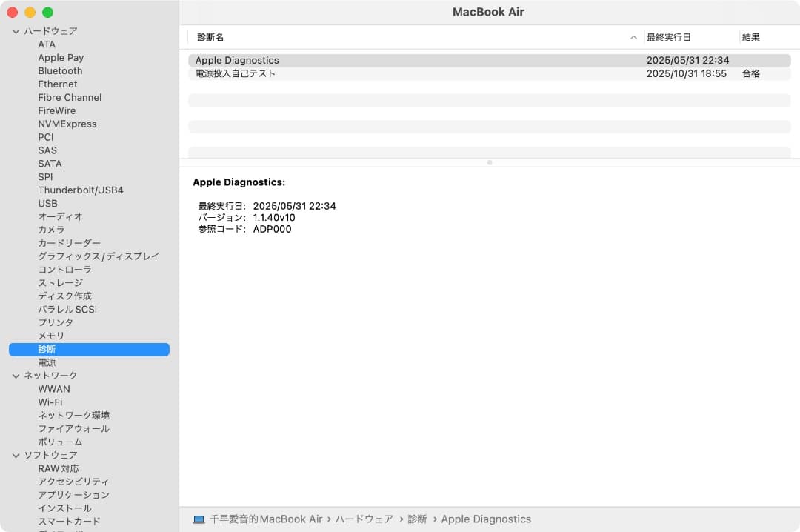Viewport: 800px width, 532px height.
Task: Click the sort chevron on 診断名 column
Action: tap(633, 36)
